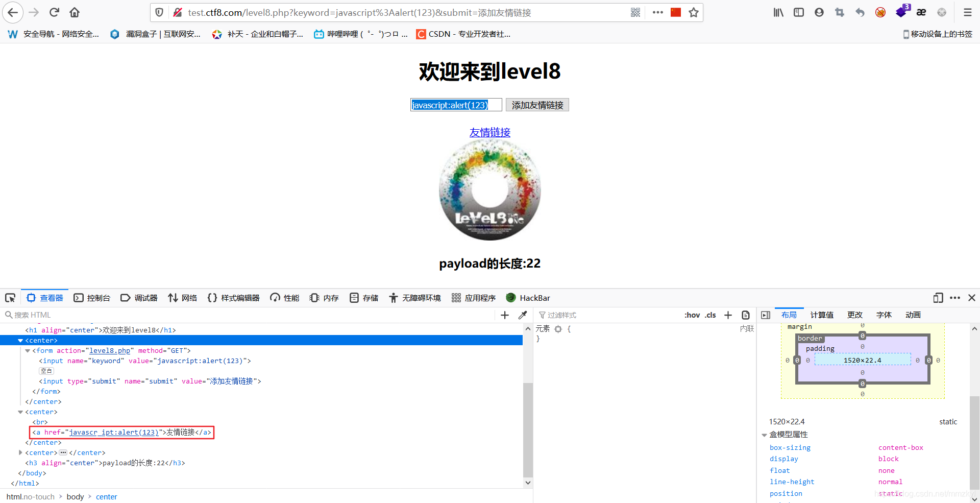Screen dimensions: 980x503
Task: Open the 存储 storage tab
Action: (364, 298)
